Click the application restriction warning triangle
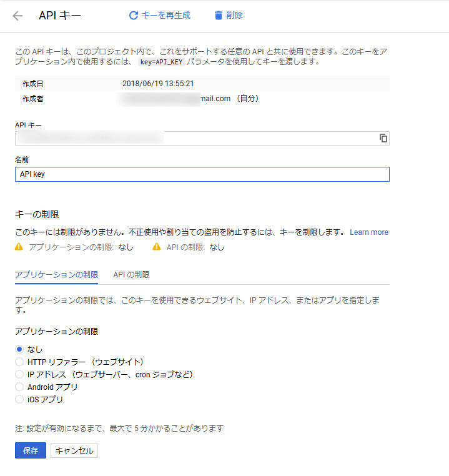 [19, 247]
